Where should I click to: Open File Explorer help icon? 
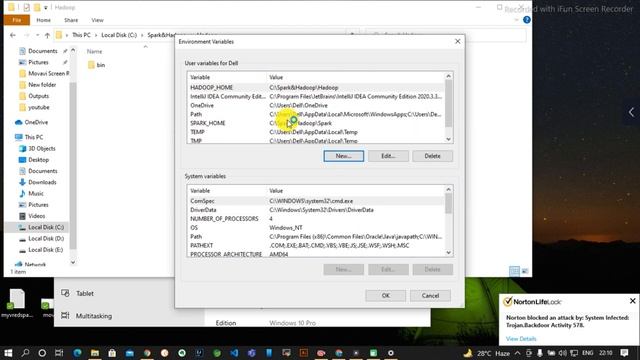pos(527,20)
